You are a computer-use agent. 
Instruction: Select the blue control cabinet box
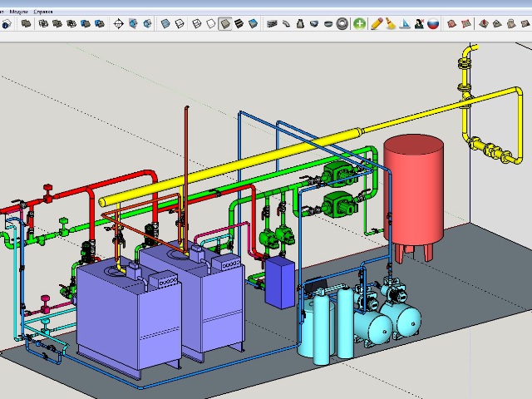(278, 281)
